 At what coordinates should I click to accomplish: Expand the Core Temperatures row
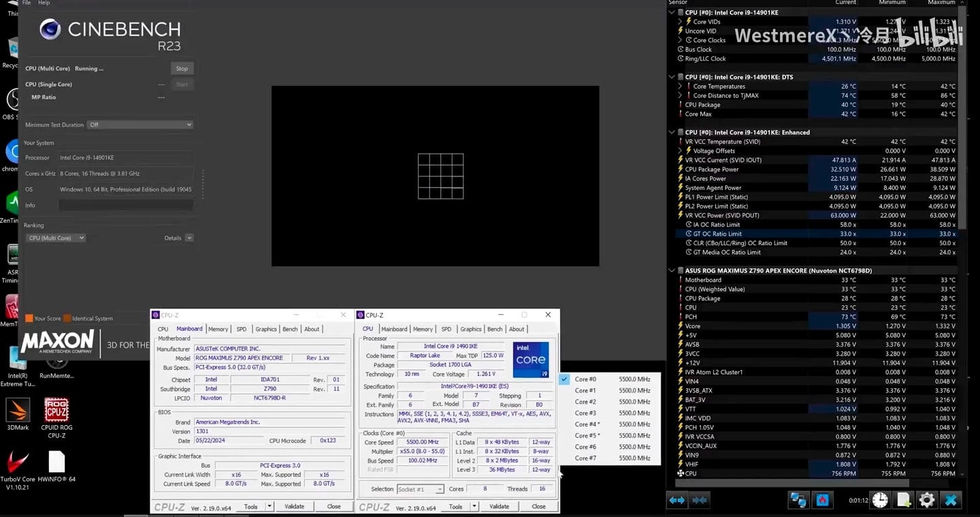[680, 87]
